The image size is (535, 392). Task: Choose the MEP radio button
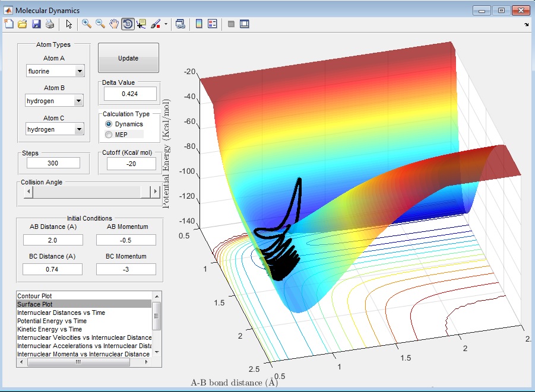[x=108, y=135]
